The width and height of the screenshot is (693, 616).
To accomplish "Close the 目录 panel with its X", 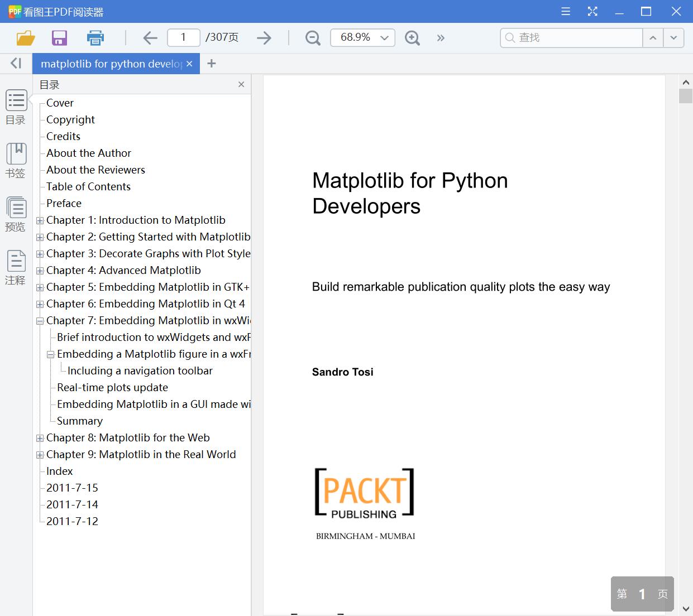I will tap(241, 84).
